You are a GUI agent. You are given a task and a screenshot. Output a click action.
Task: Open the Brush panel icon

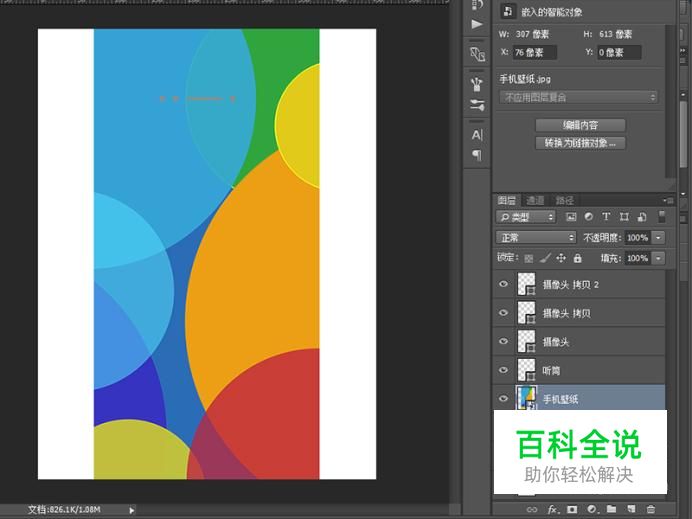click(x=477, y=84)
